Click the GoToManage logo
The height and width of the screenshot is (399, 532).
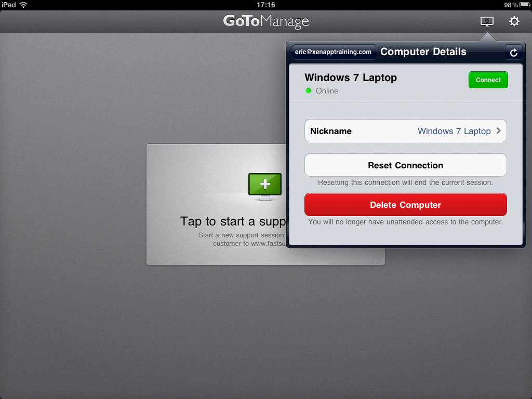coord(266,21)
